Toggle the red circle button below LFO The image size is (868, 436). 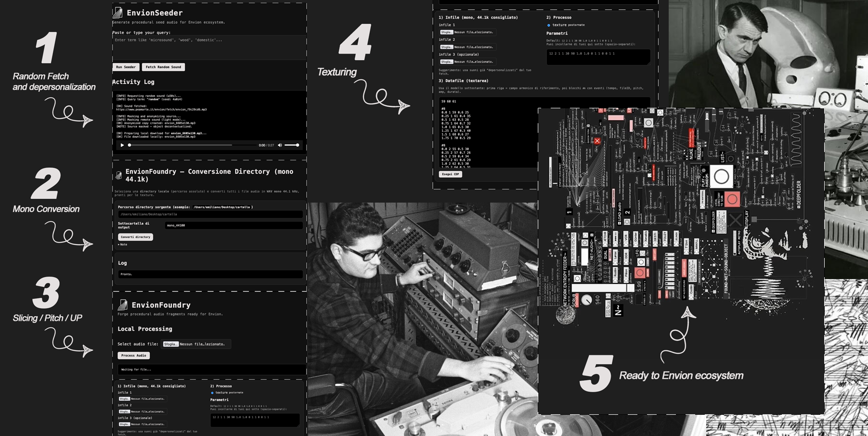[x=640, y=273]
